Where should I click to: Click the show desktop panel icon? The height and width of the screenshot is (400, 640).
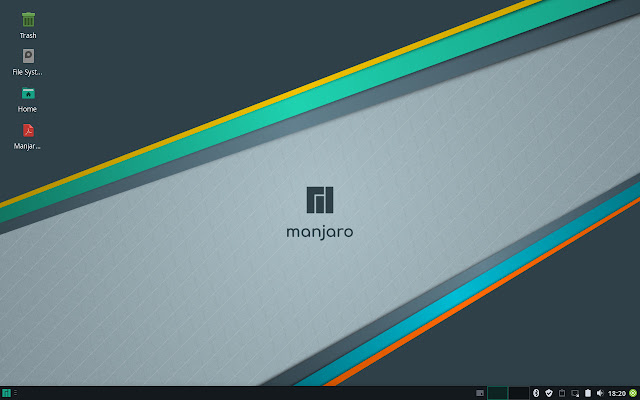click(480, 393)
